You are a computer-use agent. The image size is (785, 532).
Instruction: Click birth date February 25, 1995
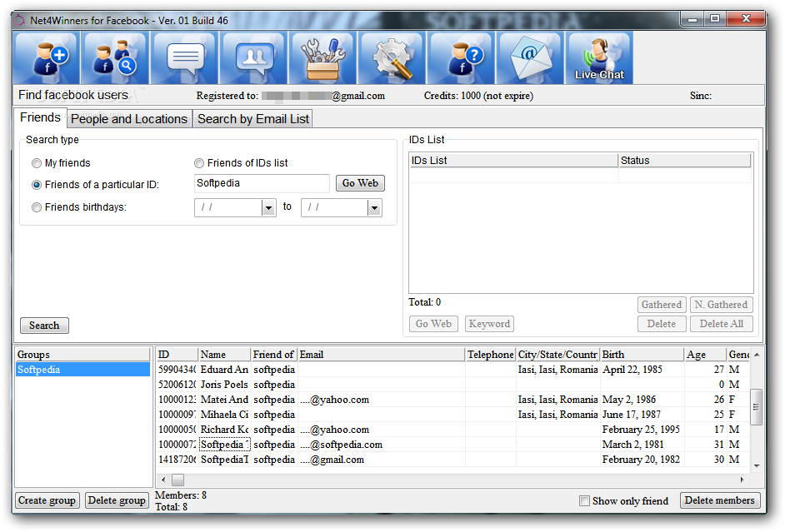point(641,430)
